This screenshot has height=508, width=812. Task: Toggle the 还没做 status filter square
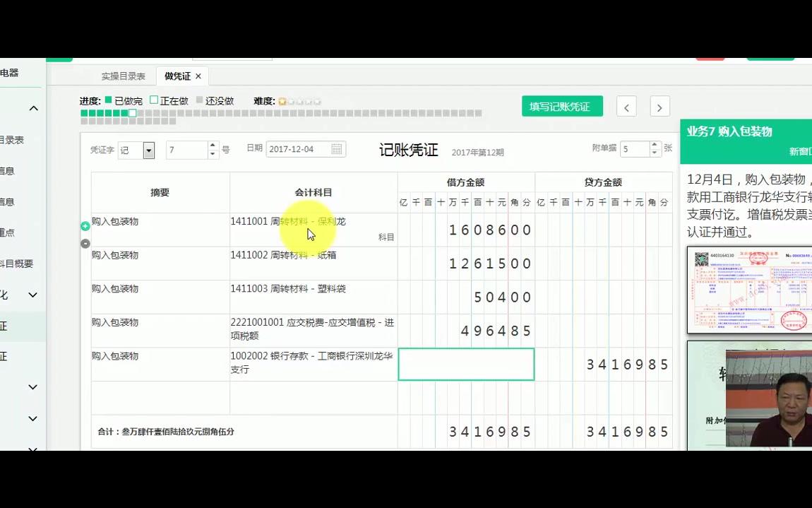(200, 100)
